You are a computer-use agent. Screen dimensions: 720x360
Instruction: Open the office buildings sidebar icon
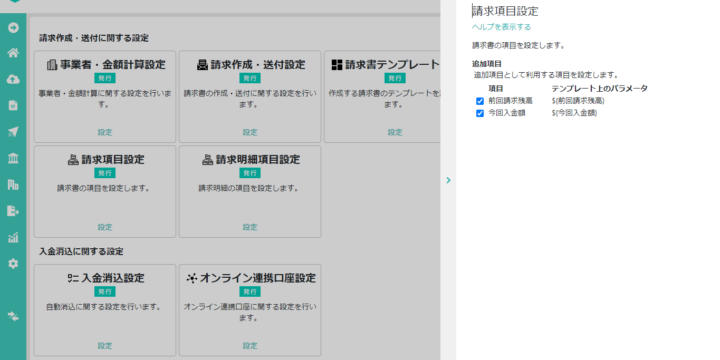pos(13,185)
